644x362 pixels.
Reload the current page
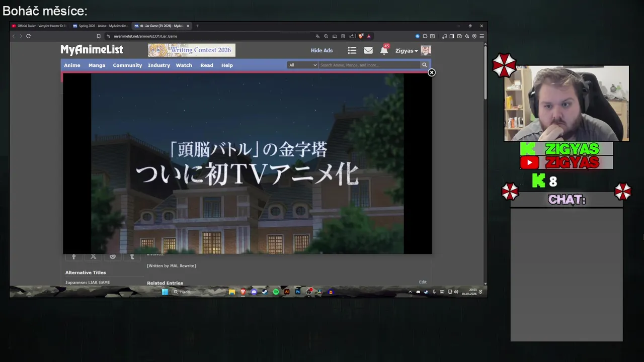pos(28,36)
